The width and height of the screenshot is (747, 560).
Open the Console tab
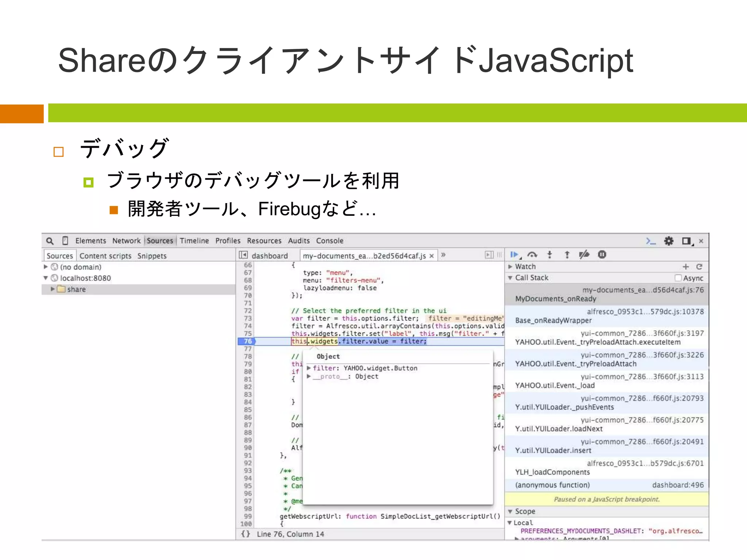click(330, 241)
